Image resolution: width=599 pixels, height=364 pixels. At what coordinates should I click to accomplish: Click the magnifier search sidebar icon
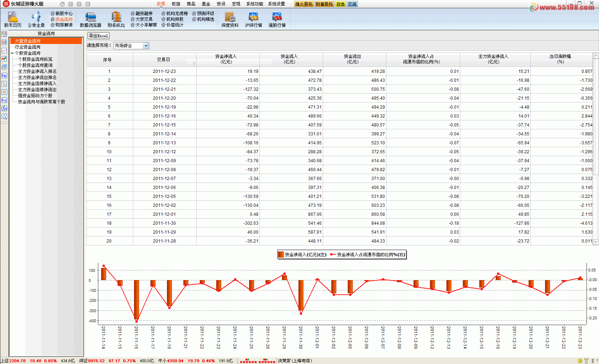[4, 117]
